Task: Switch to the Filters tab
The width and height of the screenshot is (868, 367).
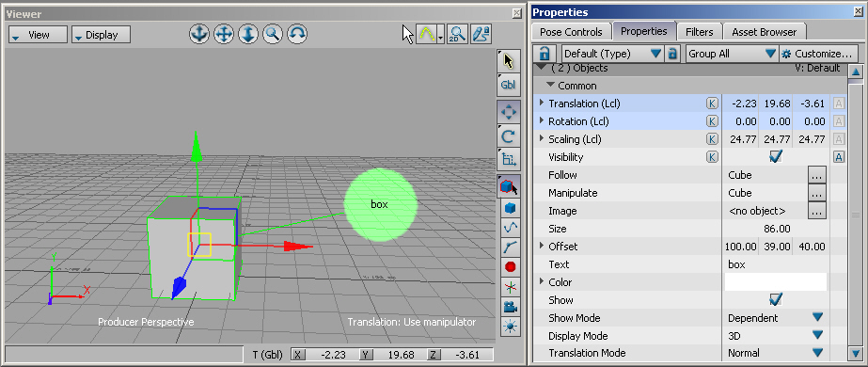Action: click(699, 32)
